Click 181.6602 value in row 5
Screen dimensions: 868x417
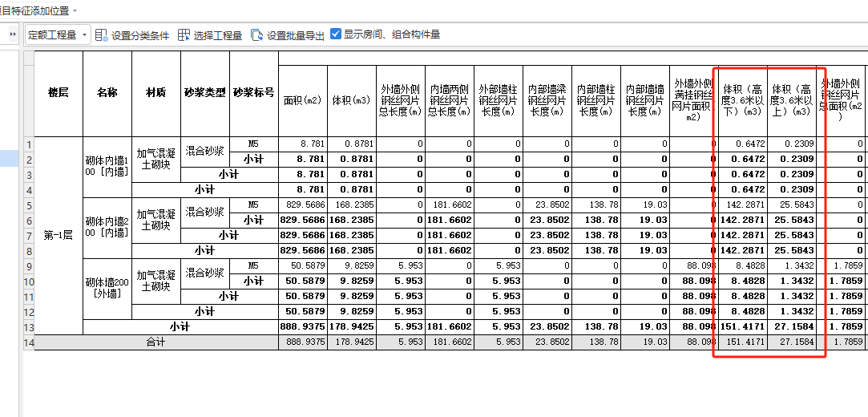pyautogui.click(x=450, y=205)
